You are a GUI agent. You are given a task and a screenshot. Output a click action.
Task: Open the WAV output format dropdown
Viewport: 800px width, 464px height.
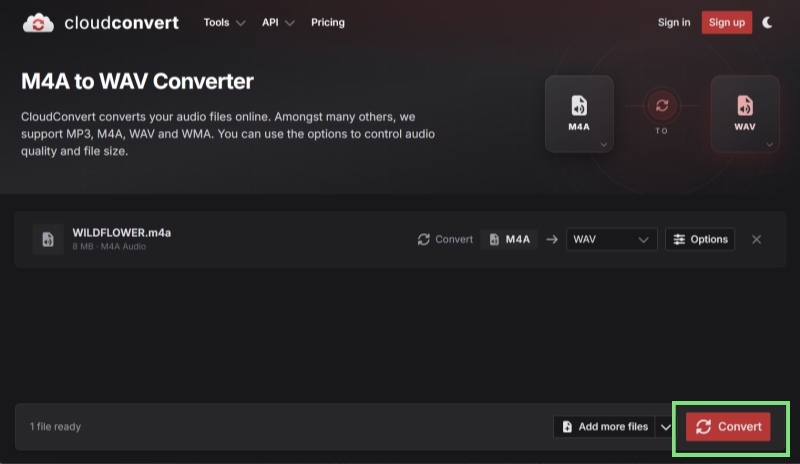point(611,239)
